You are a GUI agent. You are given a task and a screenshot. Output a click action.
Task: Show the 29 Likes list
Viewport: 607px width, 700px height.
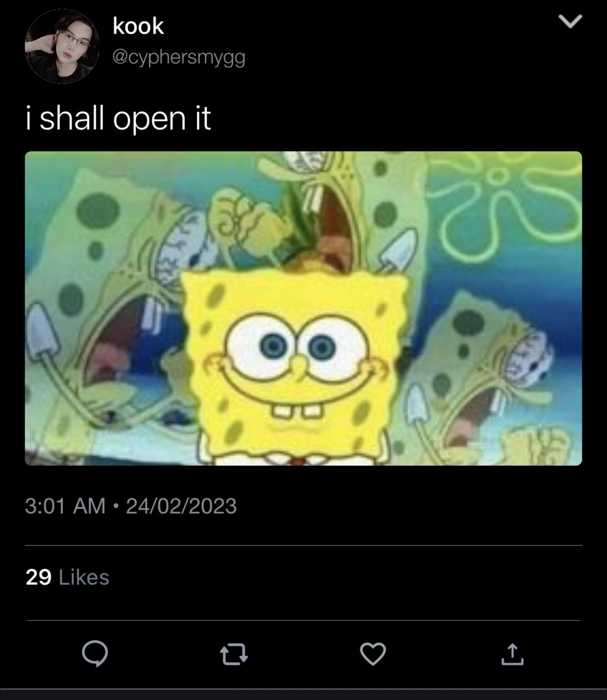[67, 577]
